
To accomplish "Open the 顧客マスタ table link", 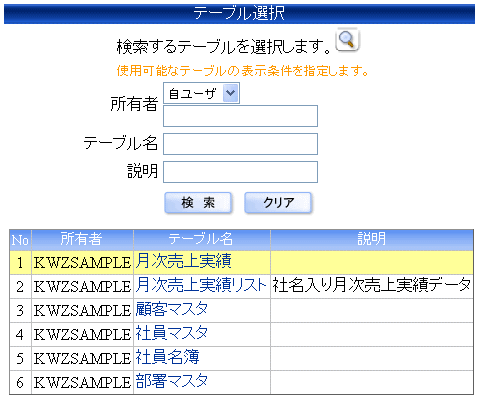I will (x=172, y=310).
